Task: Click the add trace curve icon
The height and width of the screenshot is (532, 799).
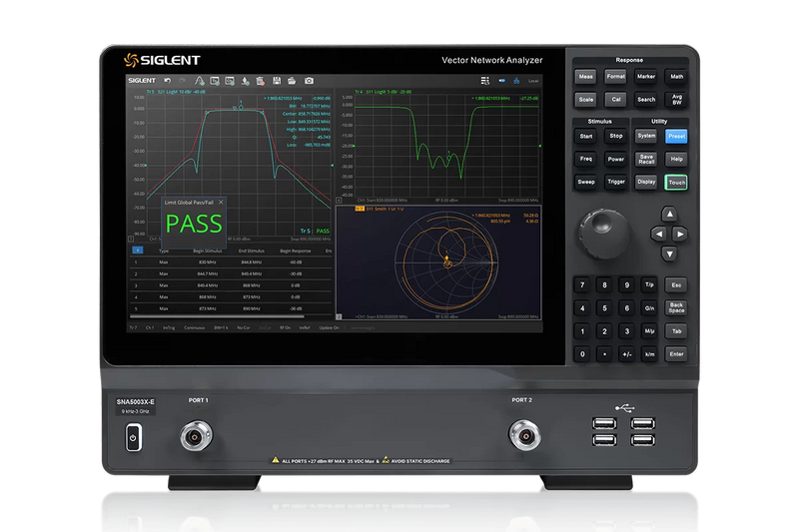Action: coord(199,81)
